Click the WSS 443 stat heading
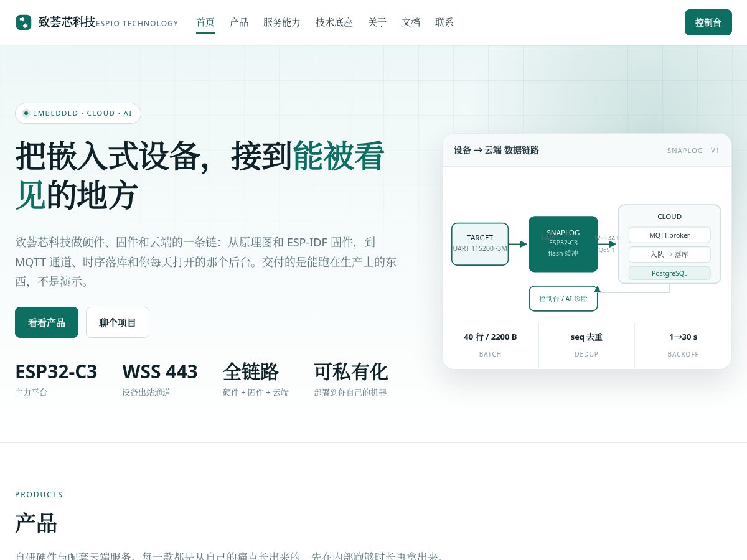Screen dimensions: 747x560 160,371
